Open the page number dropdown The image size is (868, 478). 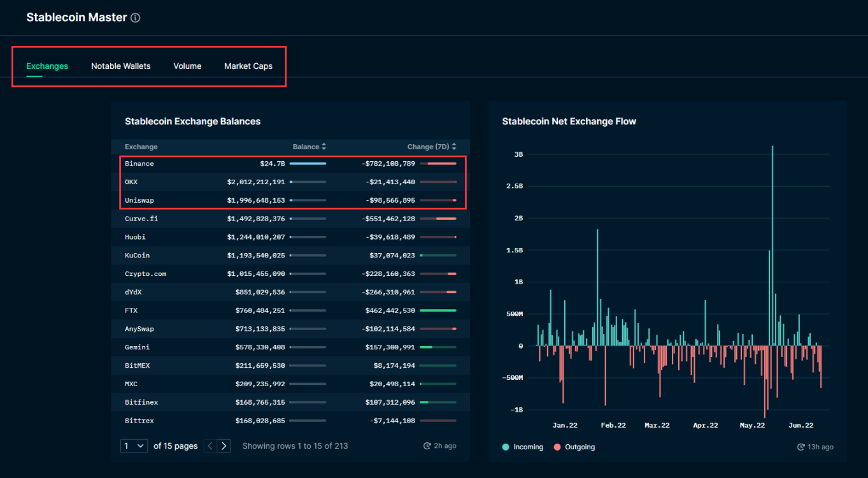coord(134,446)
